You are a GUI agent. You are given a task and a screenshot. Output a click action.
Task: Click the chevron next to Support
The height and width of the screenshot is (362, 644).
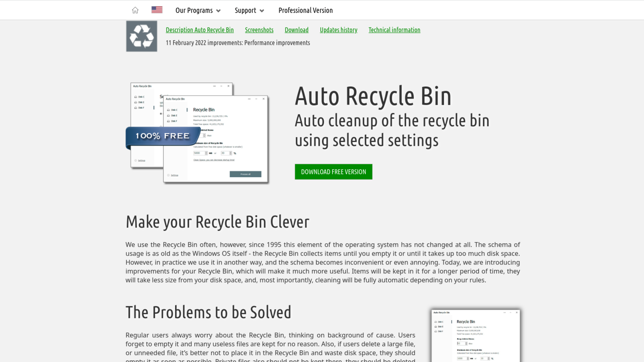[262, 11]
